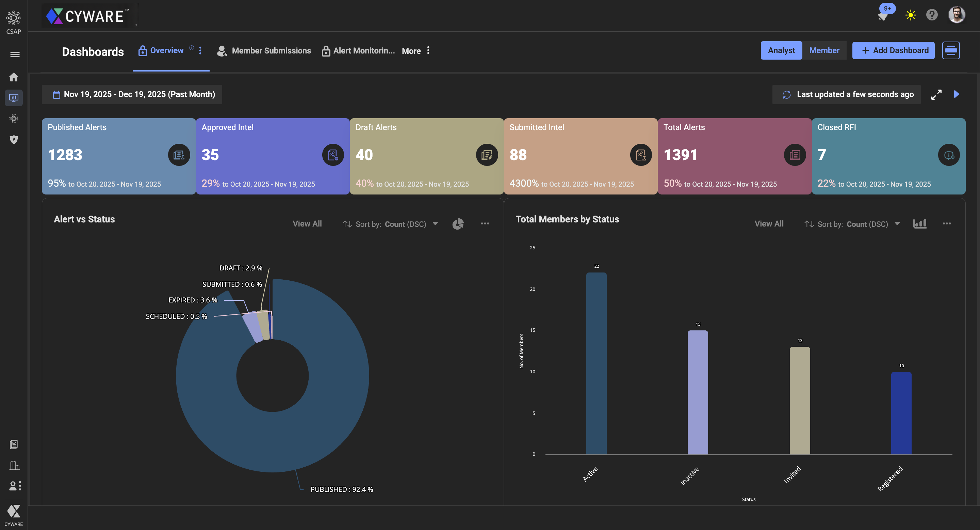This screenshot has width=980, height=530.
Task: Click the Home icon in sidebar
Action: (x=14, y=77)
